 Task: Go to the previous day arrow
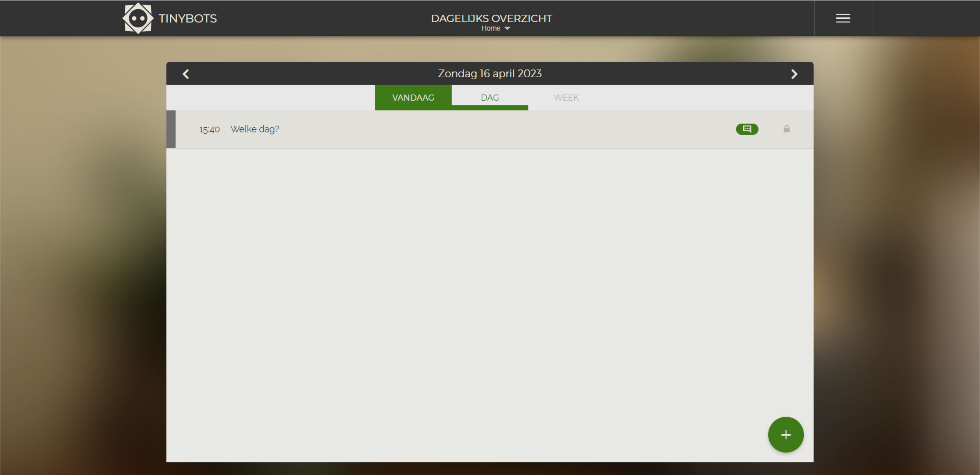tap(186, 74)
